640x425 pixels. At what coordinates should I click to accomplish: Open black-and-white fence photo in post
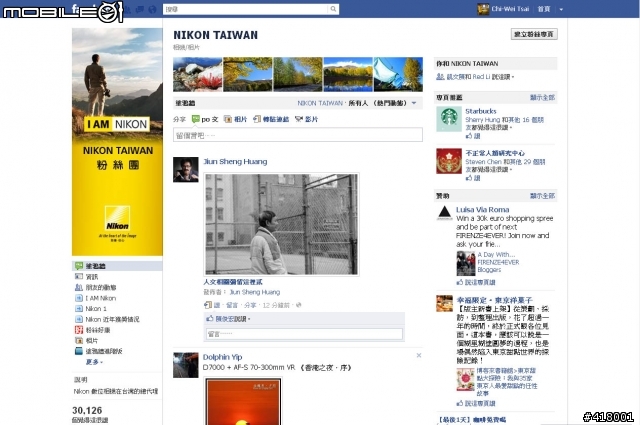[x=282, y=224]
